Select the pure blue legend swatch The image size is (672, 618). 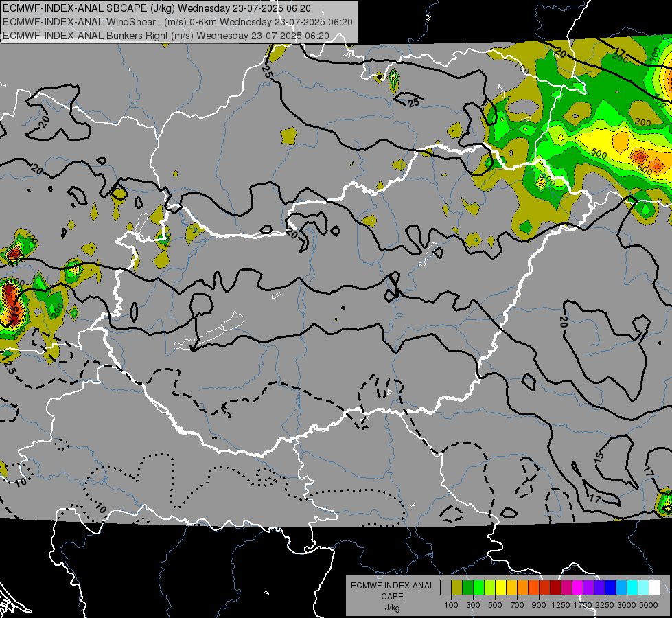[x=611, y=587]
